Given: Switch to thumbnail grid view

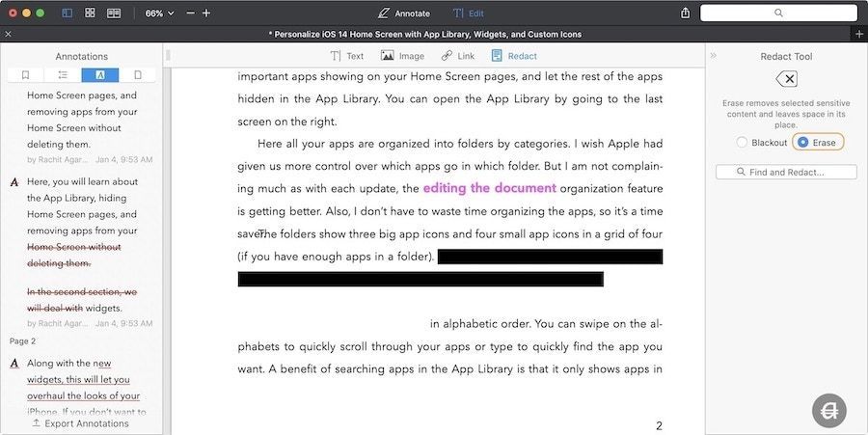Looking at the screenshot, I should [x=90, y=14].
